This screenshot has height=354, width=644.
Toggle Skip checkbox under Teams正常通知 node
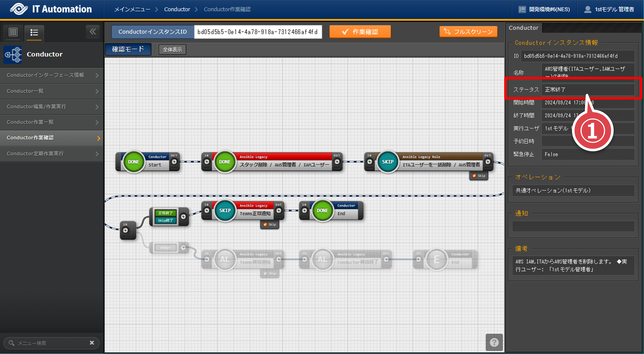coord(265,224)
